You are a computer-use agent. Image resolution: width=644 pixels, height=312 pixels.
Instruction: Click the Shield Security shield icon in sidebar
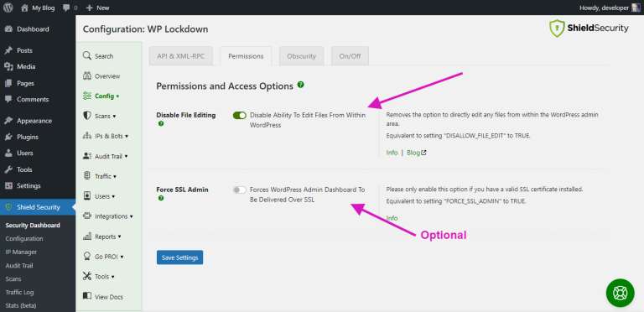(8, 207)
